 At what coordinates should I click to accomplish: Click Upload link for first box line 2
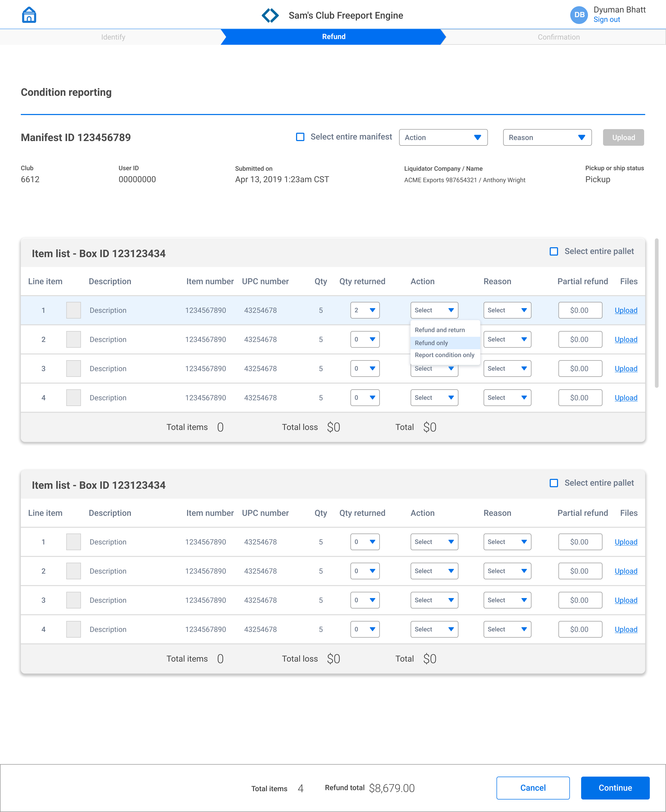point(626,340)
